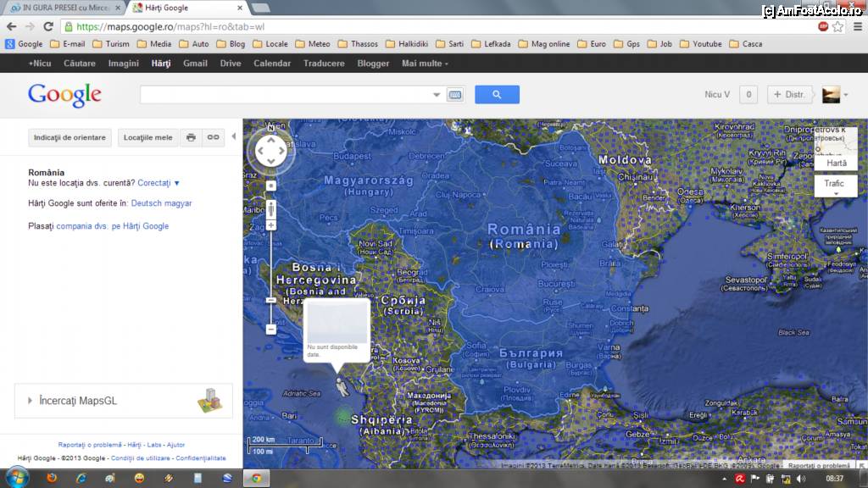Click the Indicații de orientare button
Image resolution: width=868 pixels, height=488 pixels.
coord(70,137)
